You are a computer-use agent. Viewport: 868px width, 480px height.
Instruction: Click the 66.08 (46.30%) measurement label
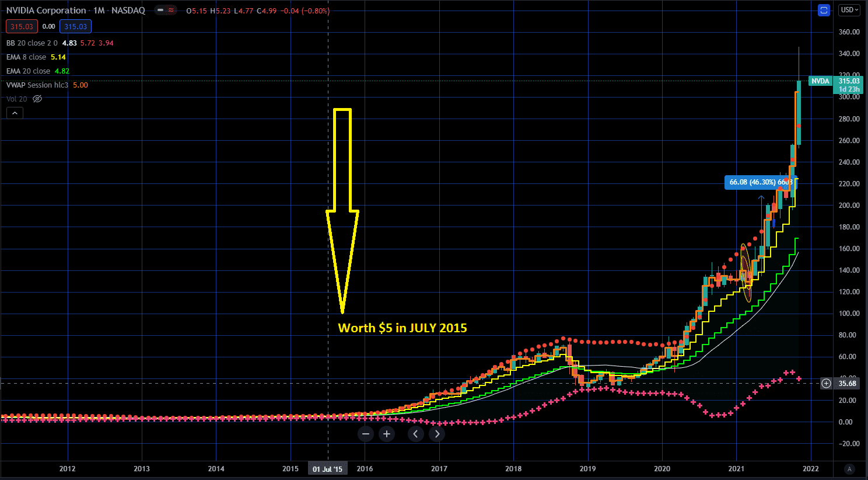pos(761,182)
